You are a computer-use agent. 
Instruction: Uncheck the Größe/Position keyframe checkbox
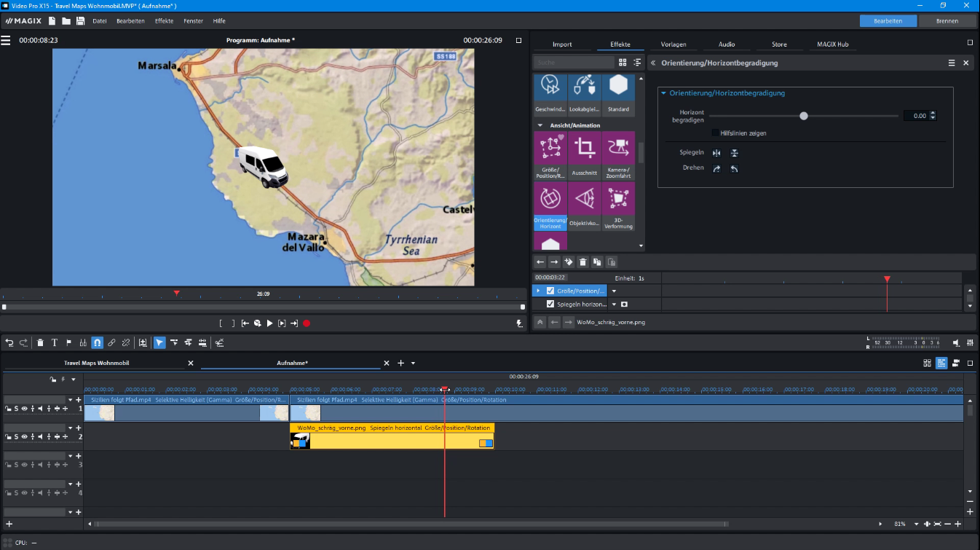pos(550,290)
